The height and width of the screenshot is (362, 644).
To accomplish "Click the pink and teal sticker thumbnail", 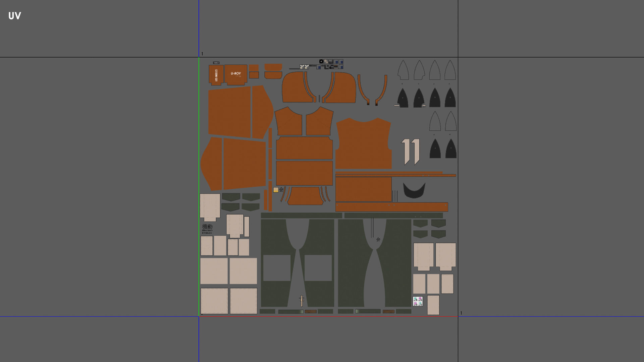I will coord(418,301).
